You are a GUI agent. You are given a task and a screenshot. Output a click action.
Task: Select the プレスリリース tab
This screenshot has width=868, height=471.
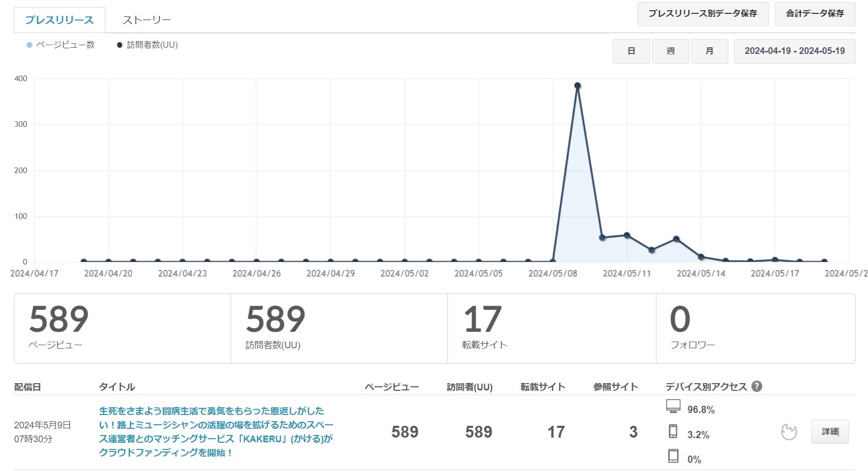60,20
